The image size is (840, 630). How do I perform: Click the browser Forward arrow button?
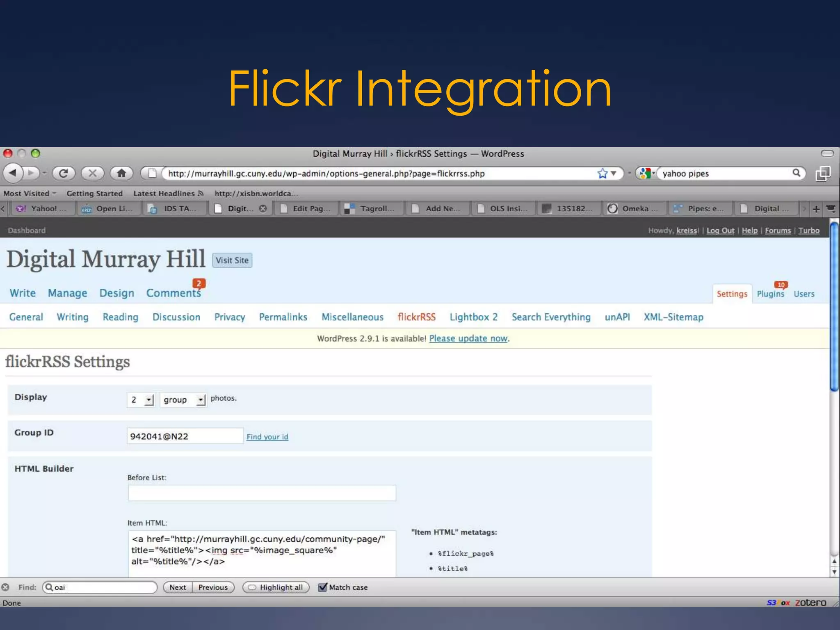pyautogui.click(x=31, y=173)
